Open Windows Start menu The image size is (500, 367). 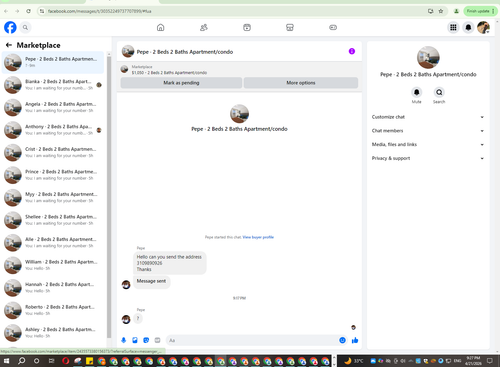pyautogui.click(x=6, y=361)
